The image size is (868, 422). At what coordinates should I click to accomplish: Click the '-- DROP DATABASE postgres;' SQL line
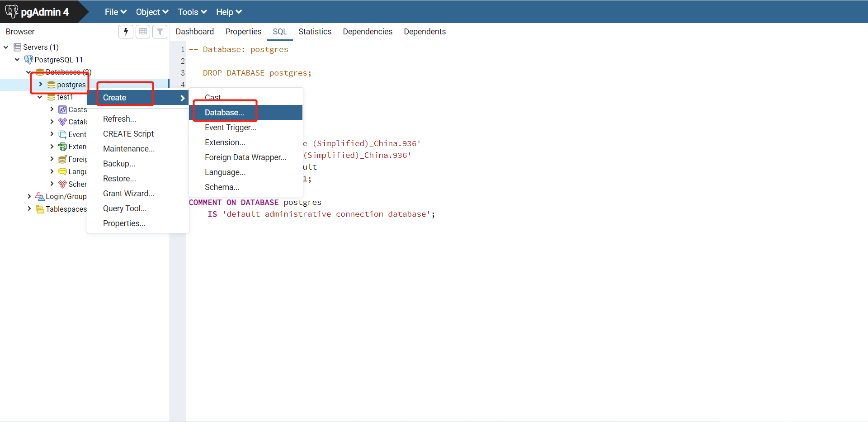[x=250, y=73]
